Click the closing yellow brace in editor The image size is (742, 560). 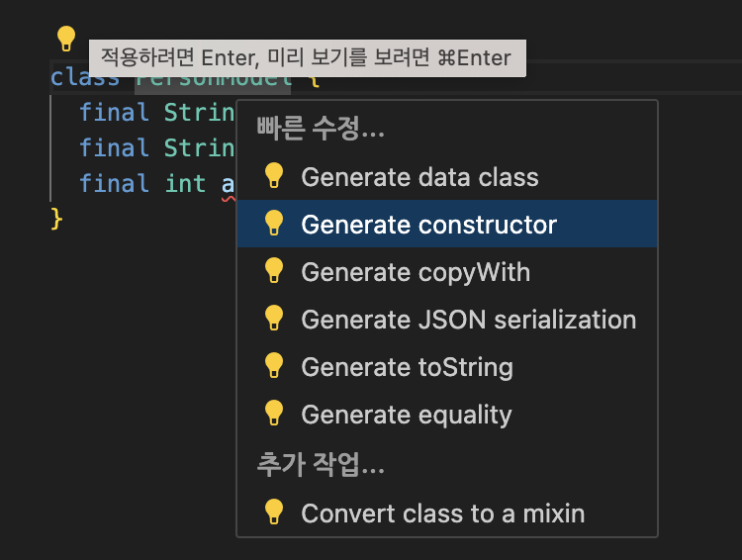[x=56, y=219]
